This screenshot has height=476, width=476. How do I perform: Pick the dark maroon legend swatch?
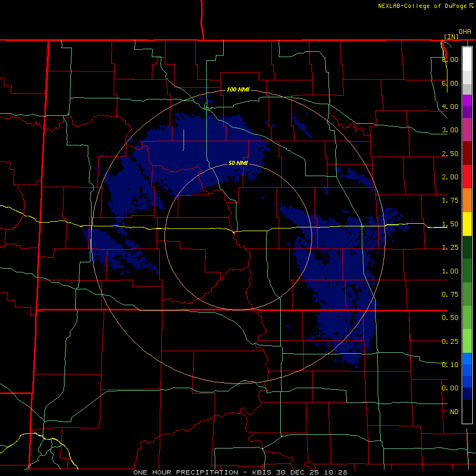coord(467,153)
